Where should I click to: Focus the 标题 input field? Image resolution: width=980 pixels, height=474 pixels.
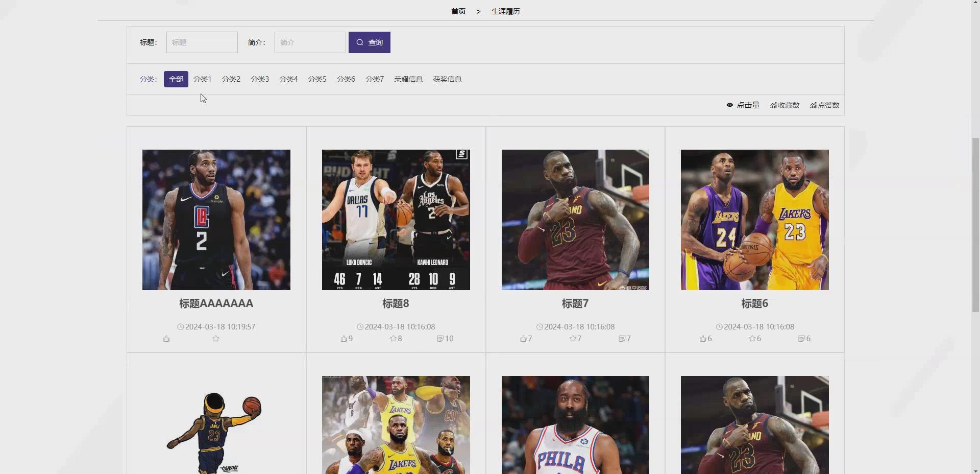(202, 42)
